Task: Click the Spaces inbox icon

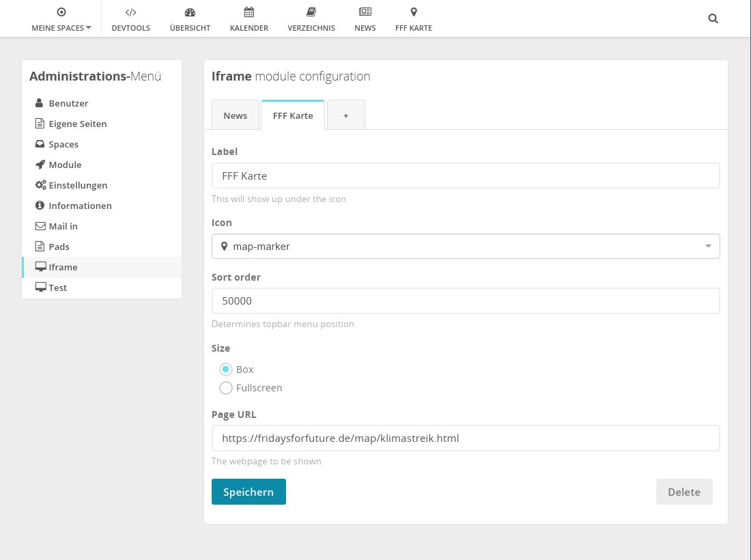Action: (40, 144)
